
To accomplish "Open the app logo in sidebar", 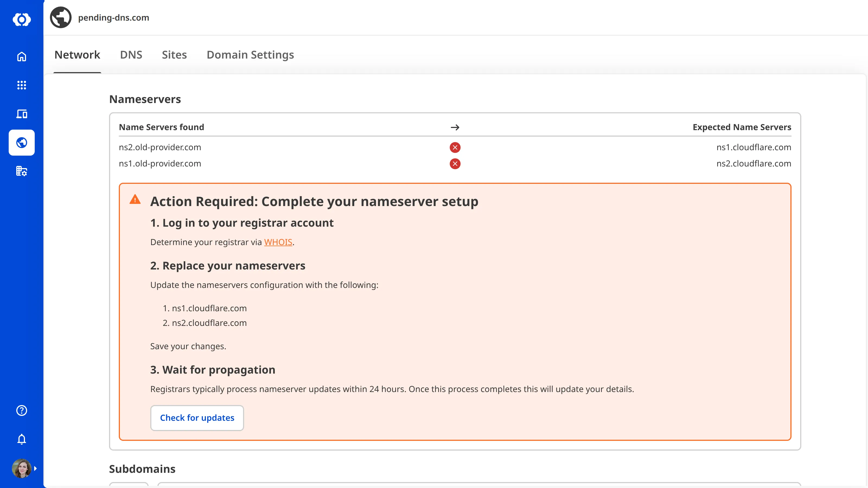I will (22, 20).
